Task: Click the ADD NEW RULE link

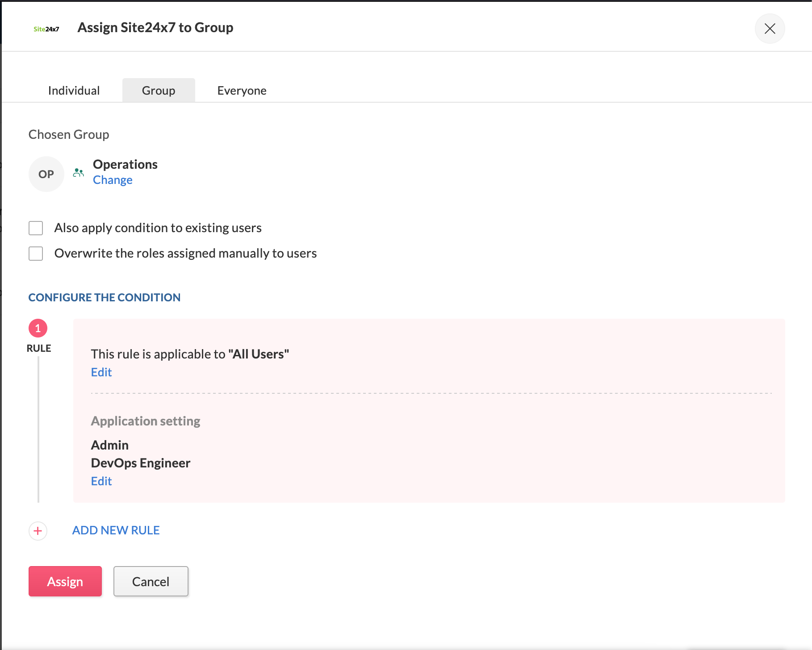Action: pyautogui.click(x=116, y=530)
